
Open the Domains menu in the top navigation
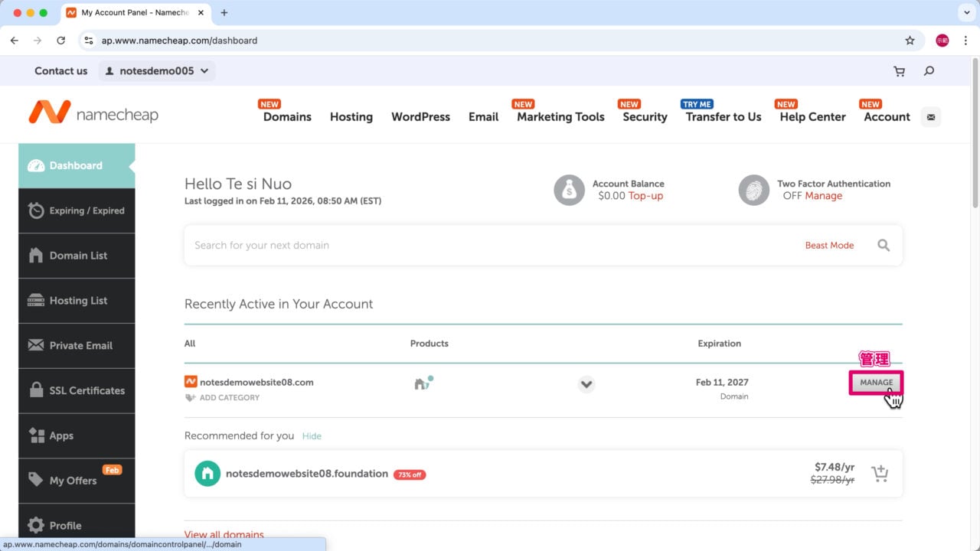pos(286,117)
